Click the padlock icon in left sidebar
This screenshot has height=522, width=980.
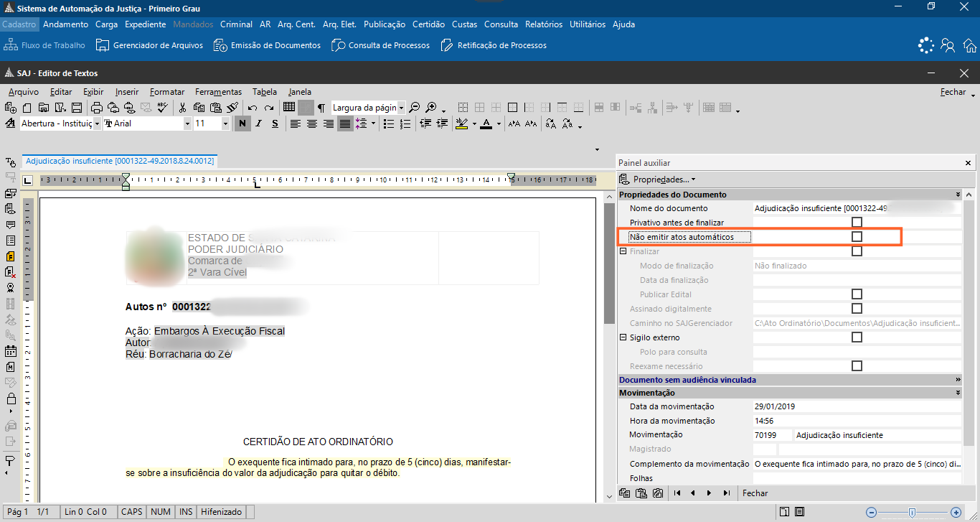[10, 398]
